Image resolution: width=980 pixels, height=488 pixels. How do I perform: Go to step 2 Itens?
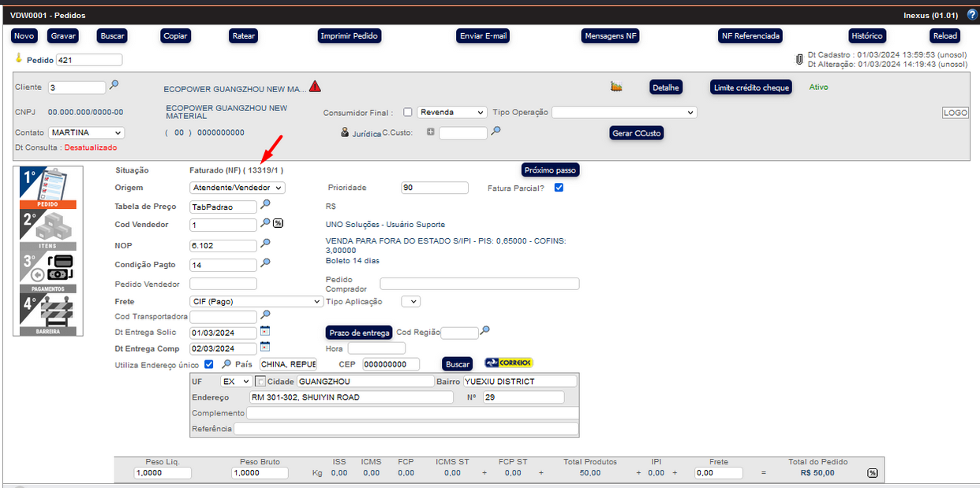48,230
